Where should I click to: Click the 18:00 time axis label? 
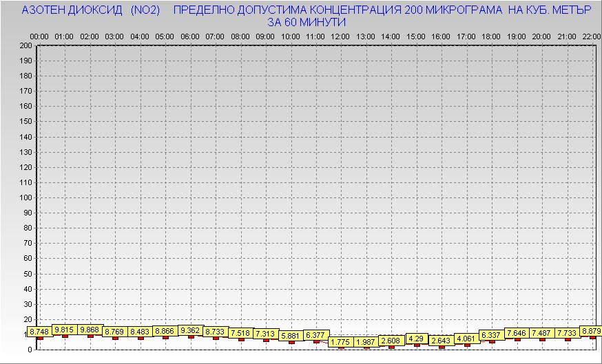click(x=491, y=36)
